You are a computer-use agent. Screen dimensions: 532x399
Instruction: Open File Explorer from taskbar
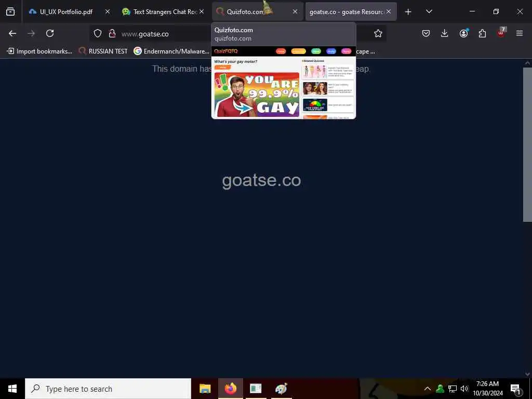pyautogui.click(x=205, y=389)
